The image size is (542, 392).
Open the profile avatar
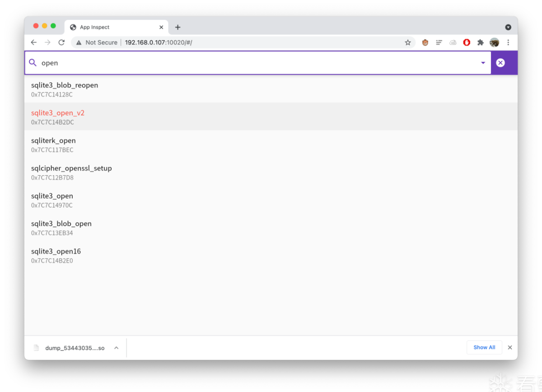click(x=495, y=42)
